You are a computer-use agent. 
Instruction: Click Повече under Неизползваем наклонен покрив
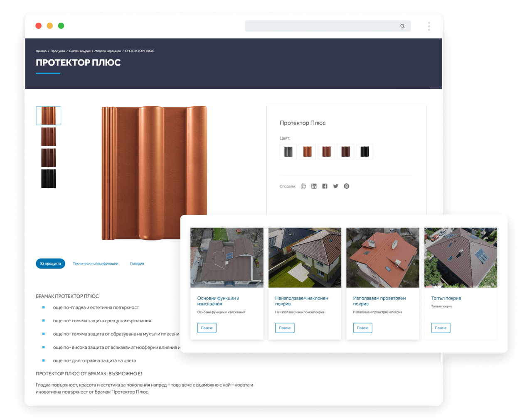point(285,328)
